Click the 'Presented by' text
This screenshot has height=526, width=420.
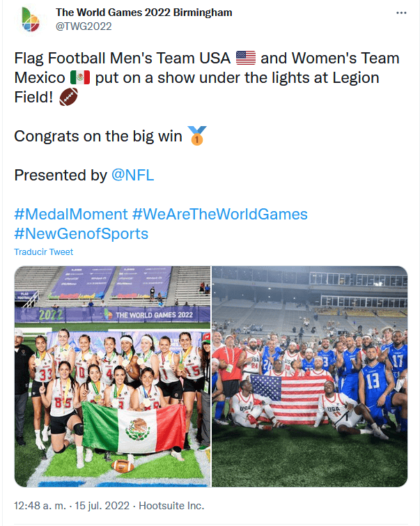tap(60, 175)
